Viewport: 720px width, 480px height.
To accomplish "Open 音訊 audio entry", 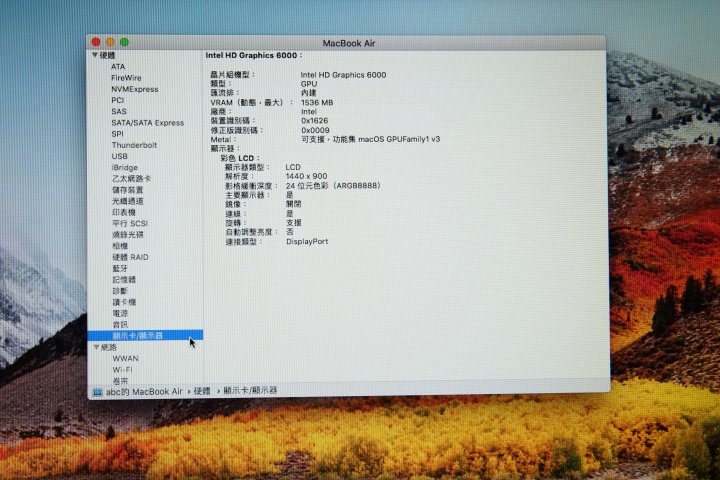I will pos(120,324).
